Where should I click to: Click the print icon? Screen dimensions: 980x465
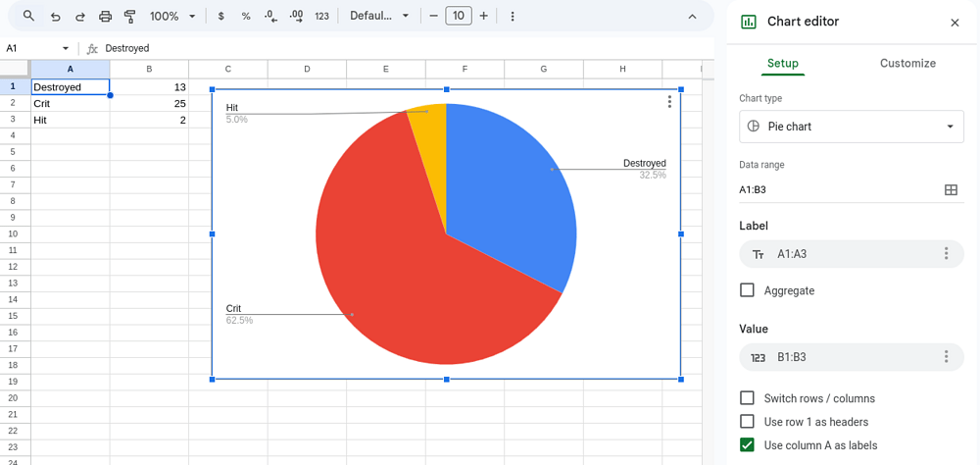pyautogui.click(x=106, y=16)
